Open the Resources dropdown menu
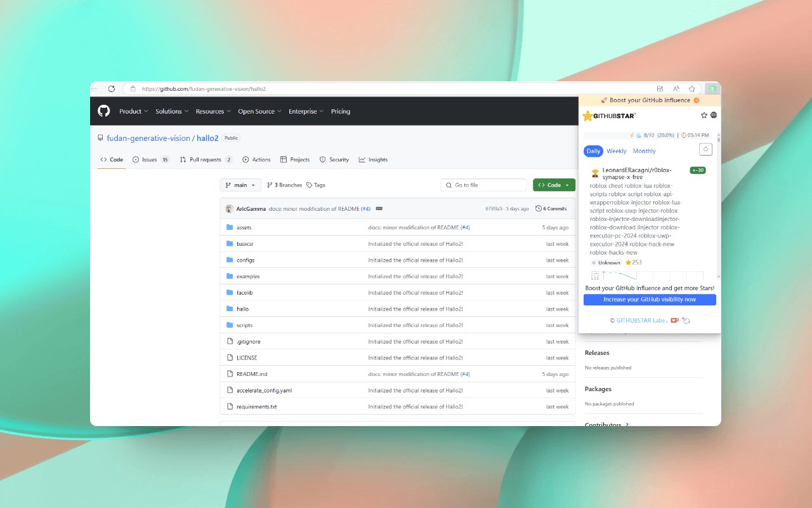This screenshot has height=508, width=812. point(213,111)
